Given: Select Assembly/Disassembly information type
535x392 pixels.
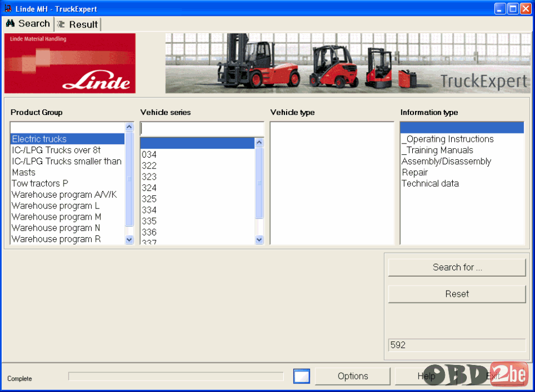Looking at the screenshot, I should [x=462, y=161].
